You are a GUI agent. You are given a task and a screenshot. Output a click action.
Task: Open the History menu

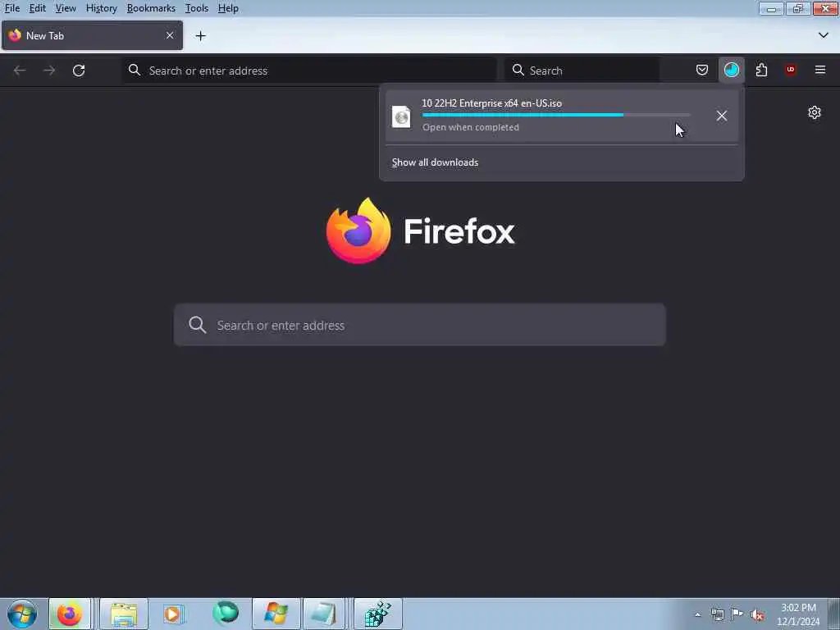[x=101, y=8]
